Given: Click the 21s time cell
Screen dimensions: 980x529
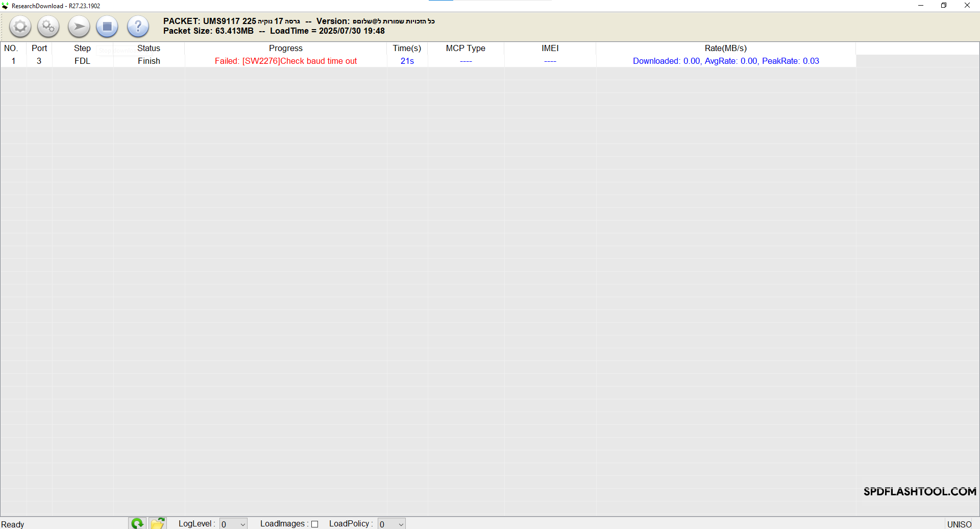Looking at the screenshot, I should point(407,61).
